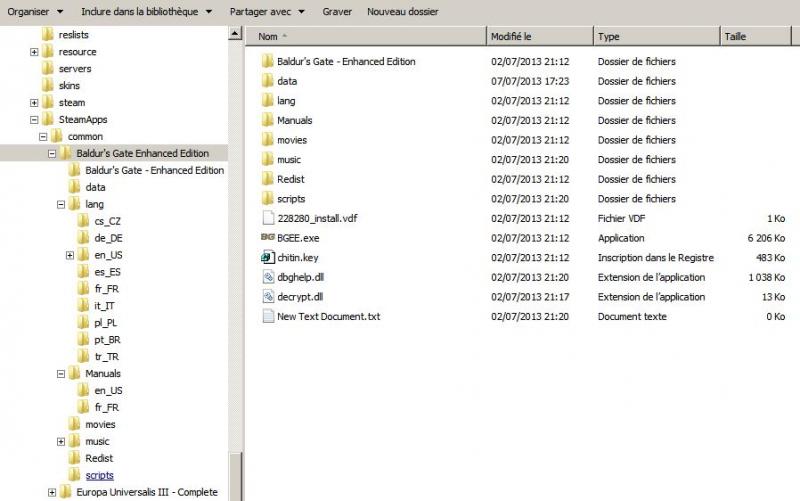Click the skins folder icon in tree
This screenshot has height=501, width=800.
(47, 85)
